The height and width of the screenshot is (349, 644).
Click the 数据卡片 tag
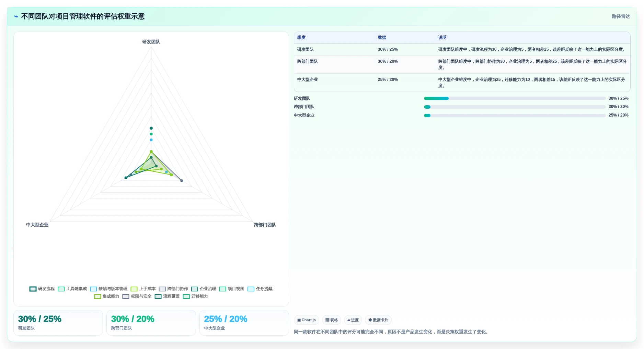coord(378,320)
